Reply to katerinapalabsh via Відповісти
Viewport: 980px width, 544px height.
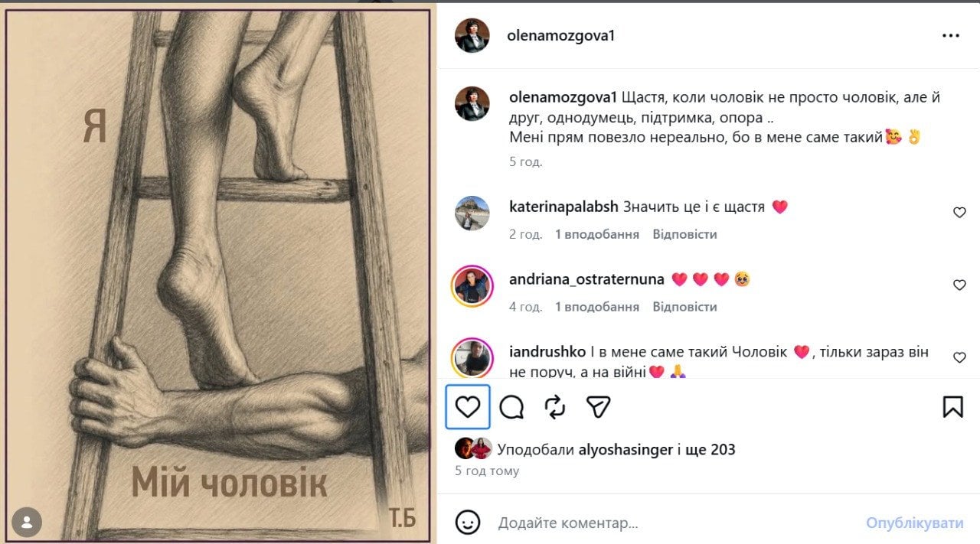point(684,234)
